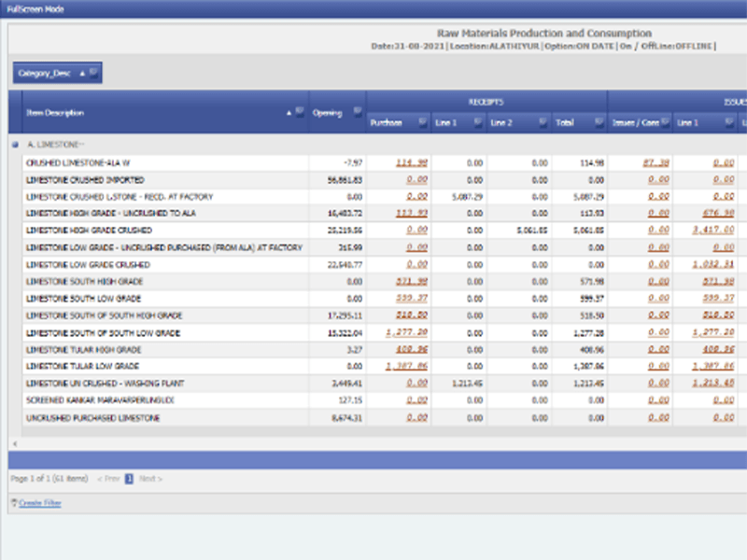Open purchase link for LIMESTONE SOUTH OF SOUTH HIGH GRADE
Image resolution: width=747 pixels, height=560 pixels.
click(412, 315)
